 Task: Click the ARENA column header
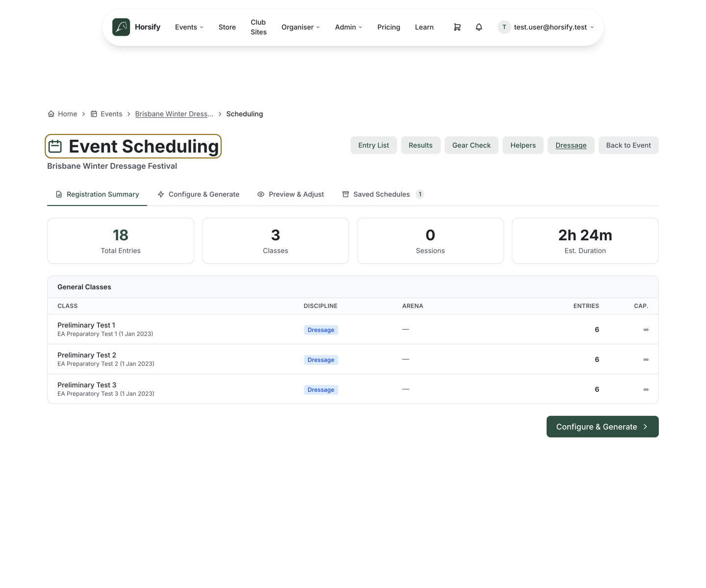413,306
